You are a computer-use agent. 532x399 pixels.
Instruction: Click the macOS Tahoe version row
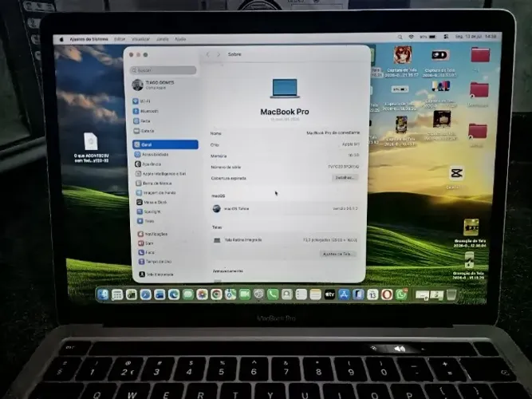[x=285, y=208]
